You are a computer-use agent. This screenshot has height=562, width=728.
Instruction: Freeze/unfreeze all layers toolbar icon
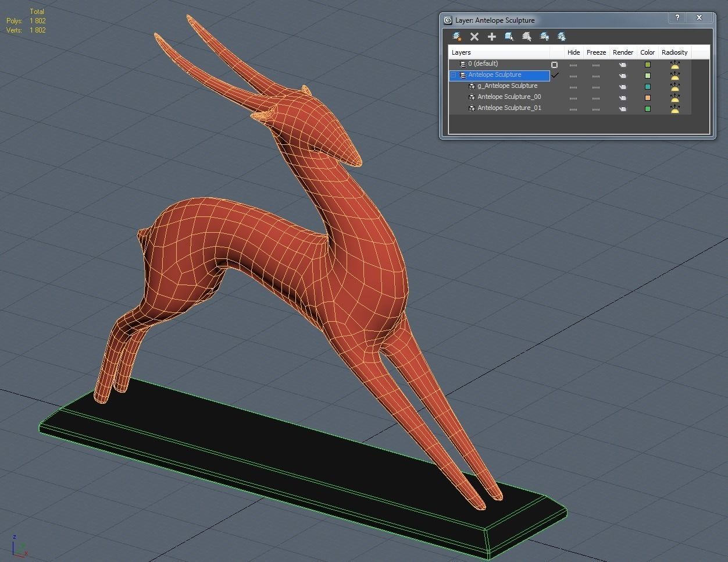pyautogui.click(x=562, y=37)
